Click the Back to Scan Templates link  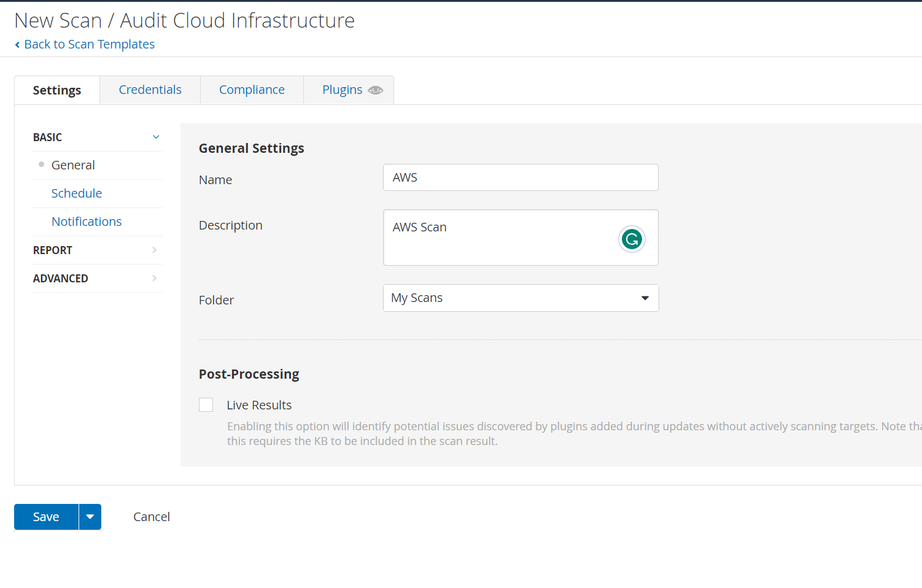click(x=89, y=44)
